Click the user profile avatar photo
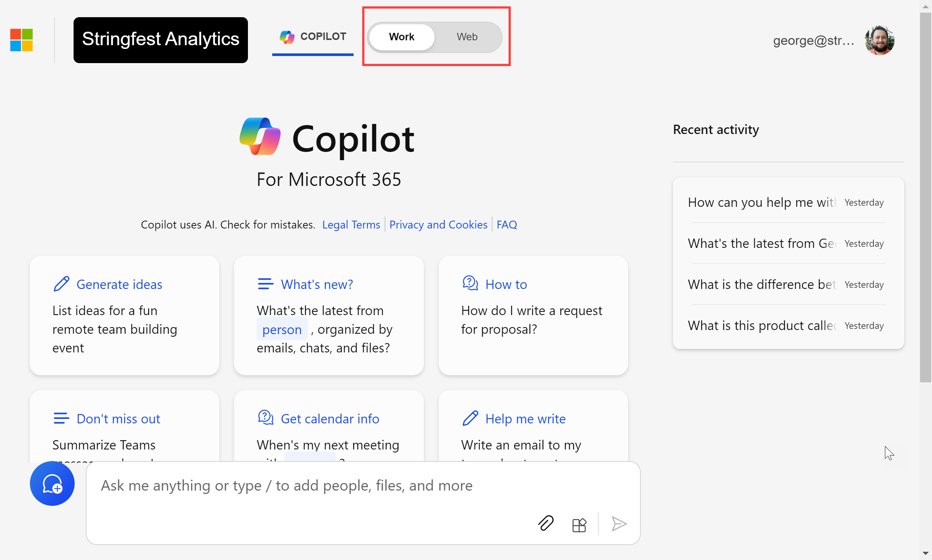932x560 pixels. click(879, 40)
